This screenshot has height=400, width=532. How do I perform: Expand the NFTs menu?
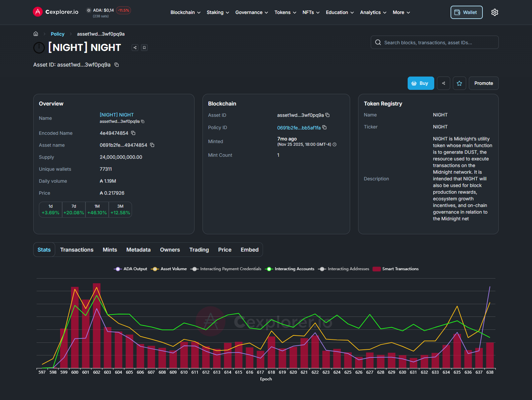click(x=311, y=12)
